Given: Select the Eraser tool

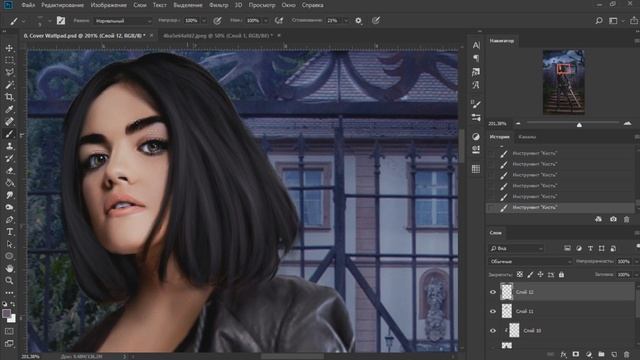Looking at the screenshot, I should (x=9, y=171).
